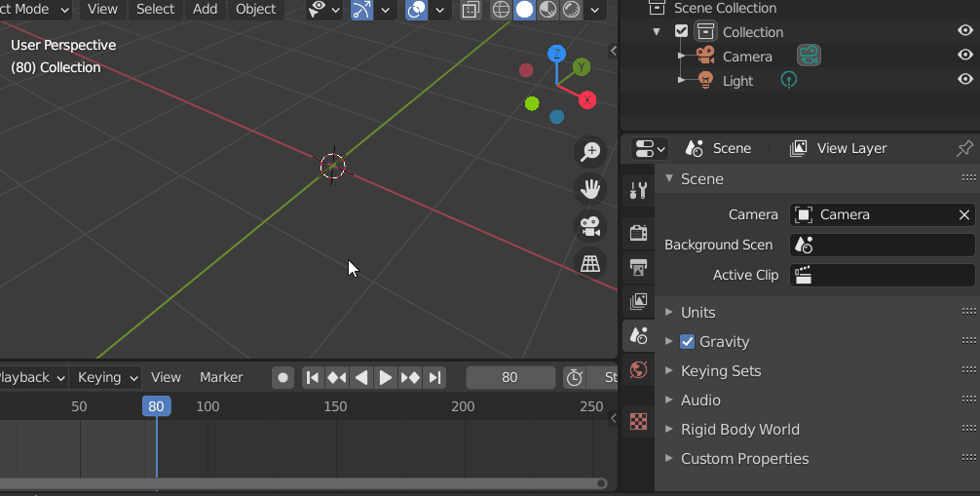Click the current frame field showing 80
Screen dimensions: 980x496
coord(510,378)
